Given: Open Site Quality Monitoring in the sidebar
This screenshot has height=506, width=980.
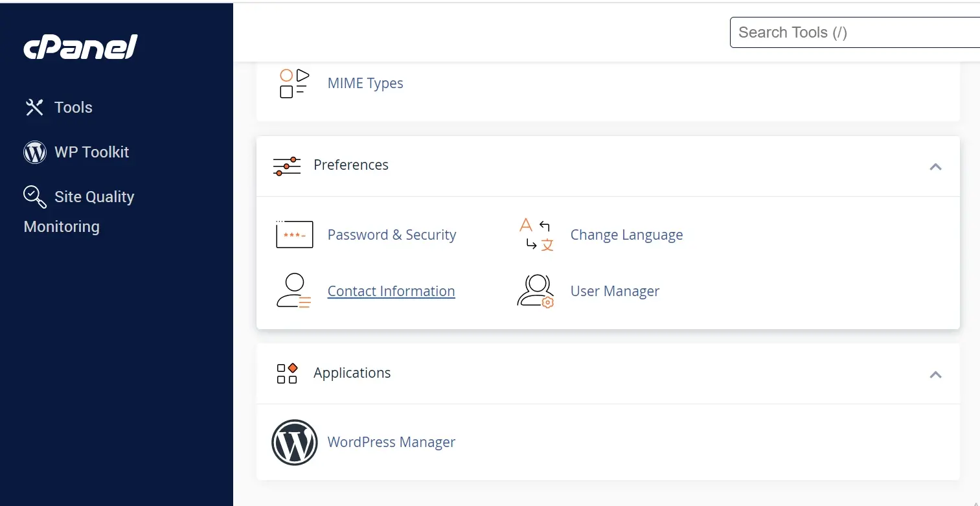Looking at the screenshot, I should pyautogui.click(x=79, y=211).
